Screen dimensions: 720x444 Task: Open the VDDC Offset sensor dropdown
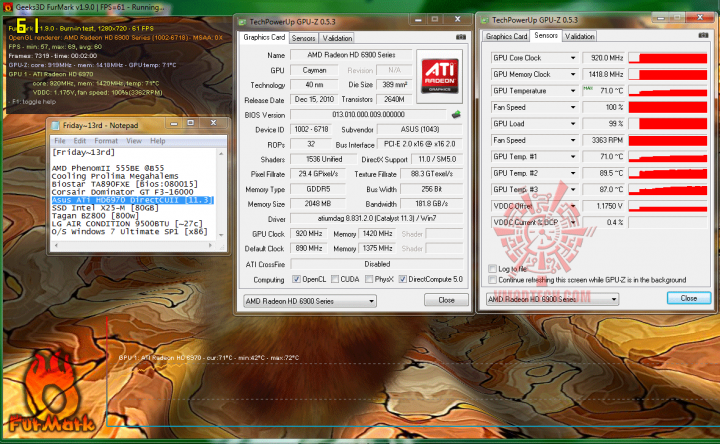pos(573,206)
